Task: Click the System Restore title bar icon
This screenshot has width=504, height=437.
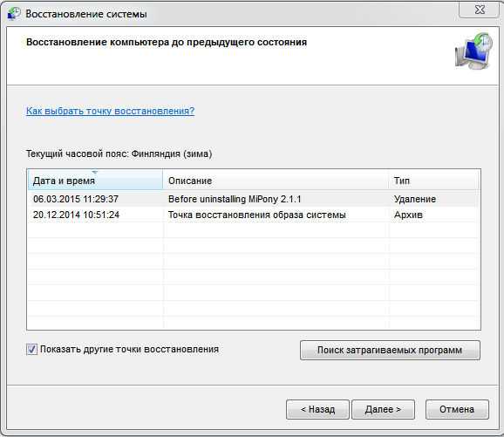Action: coord(13,14)
